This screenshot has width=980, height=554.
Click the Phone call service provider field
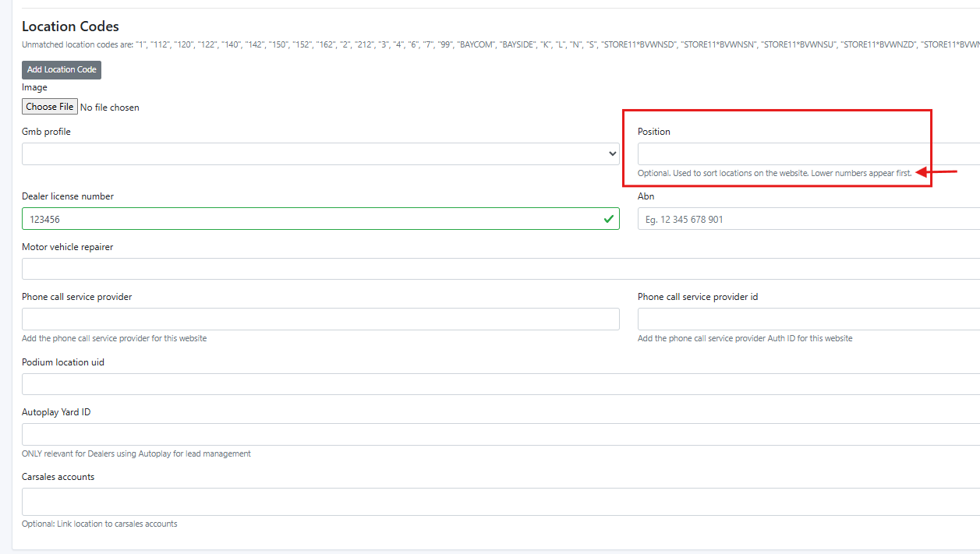[x=320, y=319]
